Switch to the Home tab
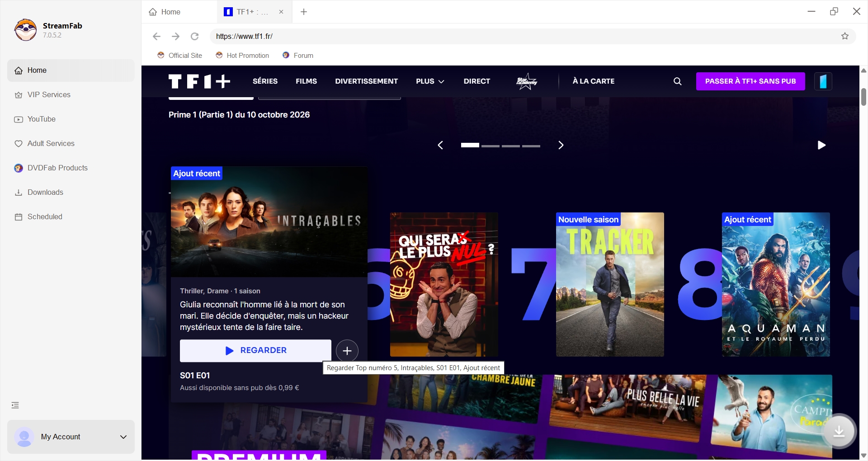Viewport: 868px width, 461px height. pos(179,12)
